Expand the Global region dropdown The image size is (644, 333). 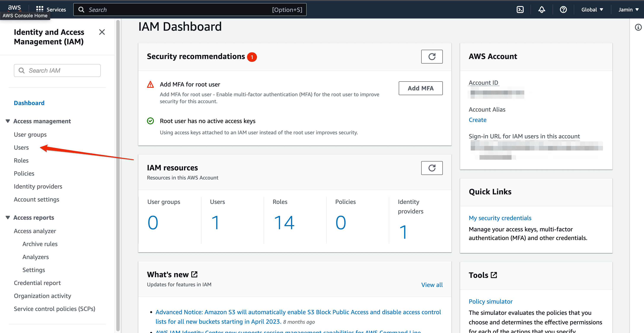pos(592,10)
